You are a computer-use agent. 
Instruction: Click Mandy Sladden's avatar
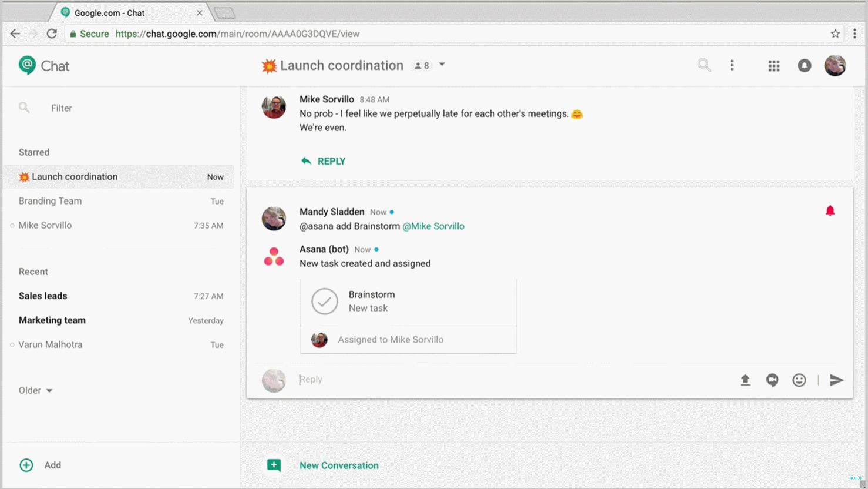(274, 219)
